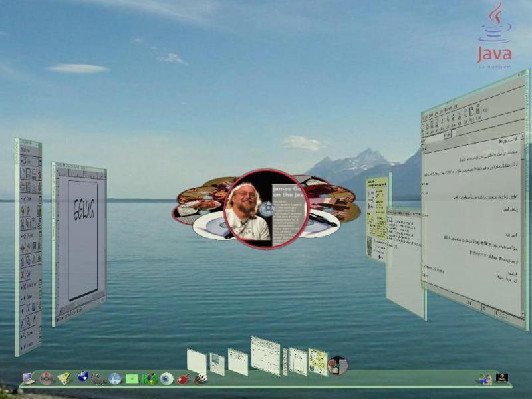Open the File menu of the right mail window

[426, 113]
